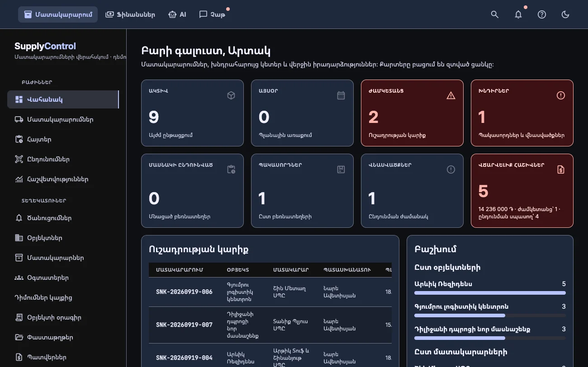Open notifications bell in top bar
588x367 pixels.
[518, 14]
